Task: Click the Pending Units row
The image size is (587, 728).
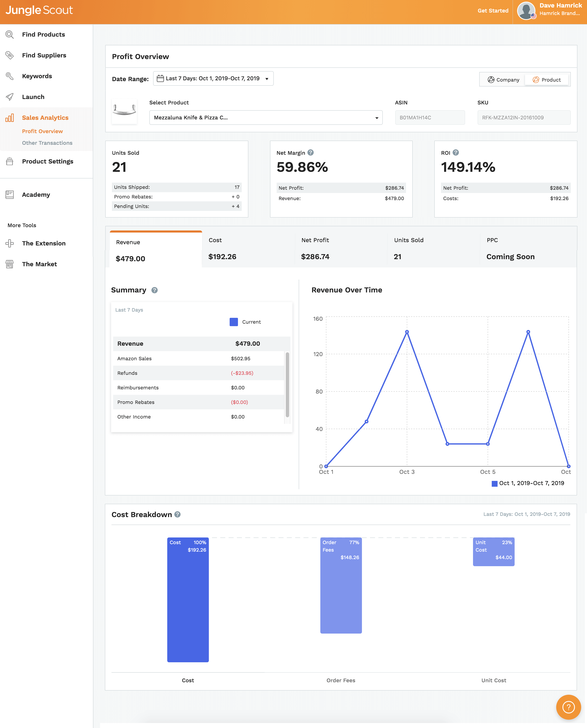Action: tap(177, 206)
